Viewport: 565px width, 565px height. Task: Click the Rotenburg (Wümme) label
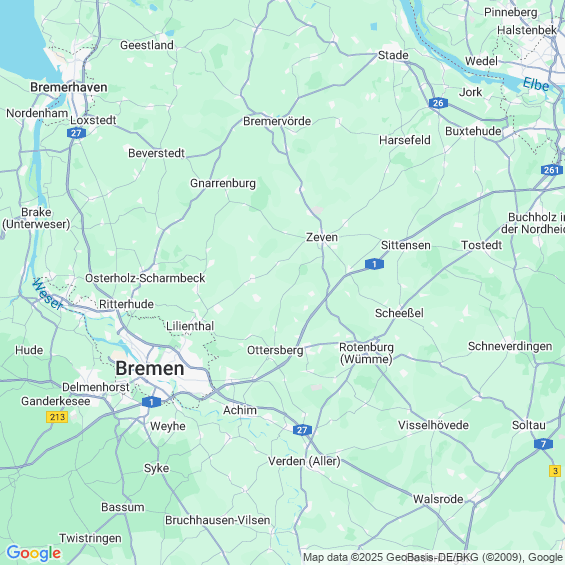[366, 353]
